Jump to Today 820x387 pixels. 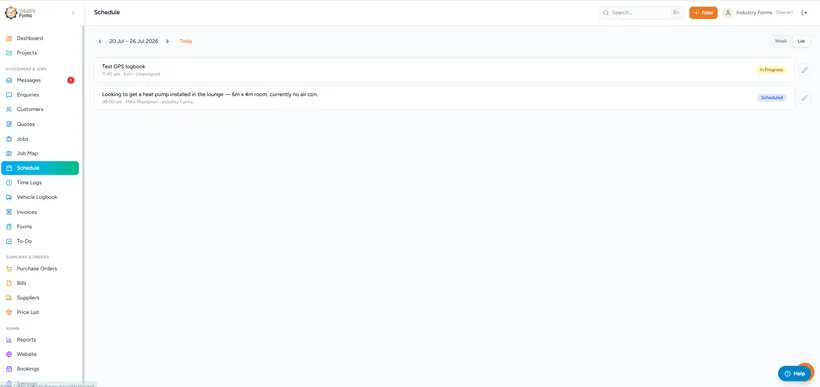(x=186, y=41)
